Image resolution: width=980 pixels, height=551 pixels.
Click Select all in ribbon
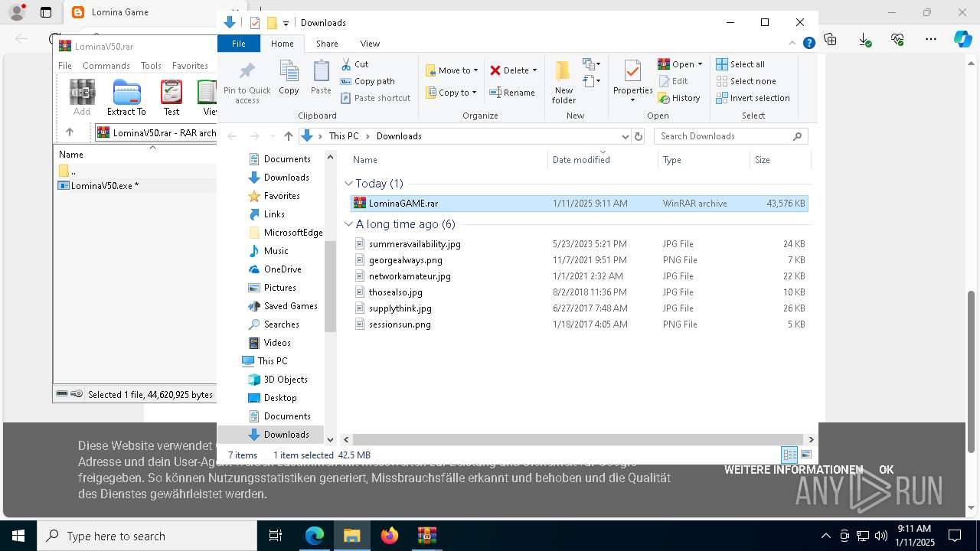pos(740,64)
